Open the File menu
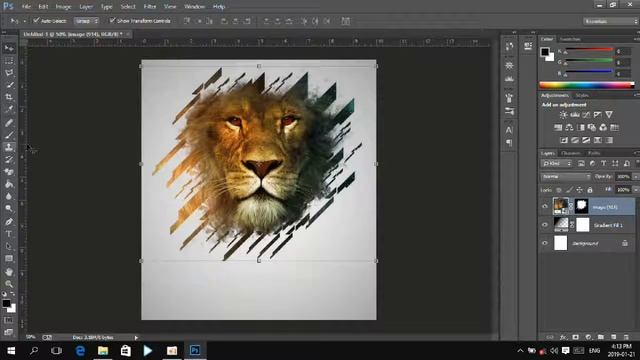The height and width of the screenshot is (360, 640). click(26, 7)
